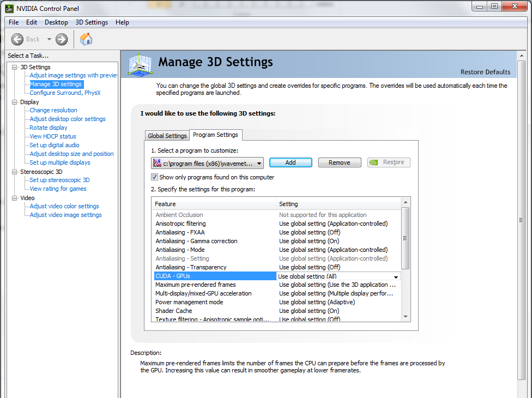This screenshot has height=398, width=532.
Task: Open 'Change resolution' task
Action: pos(53,110)
